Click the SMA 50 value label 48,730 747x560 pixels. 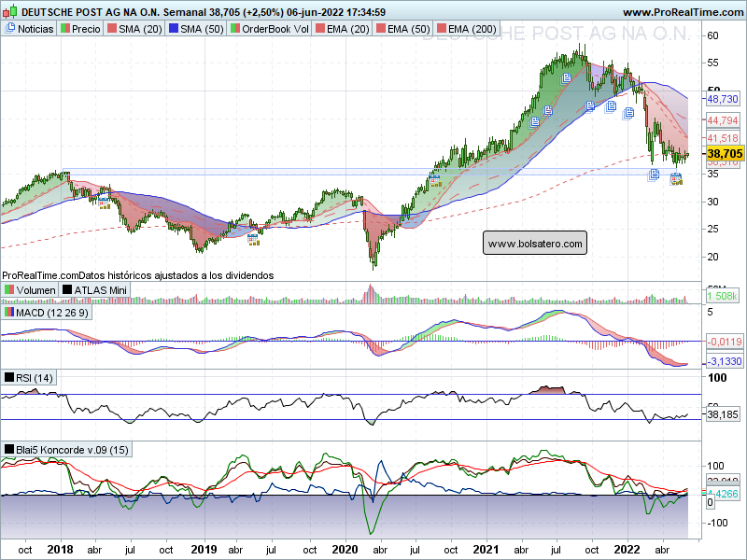722,99
